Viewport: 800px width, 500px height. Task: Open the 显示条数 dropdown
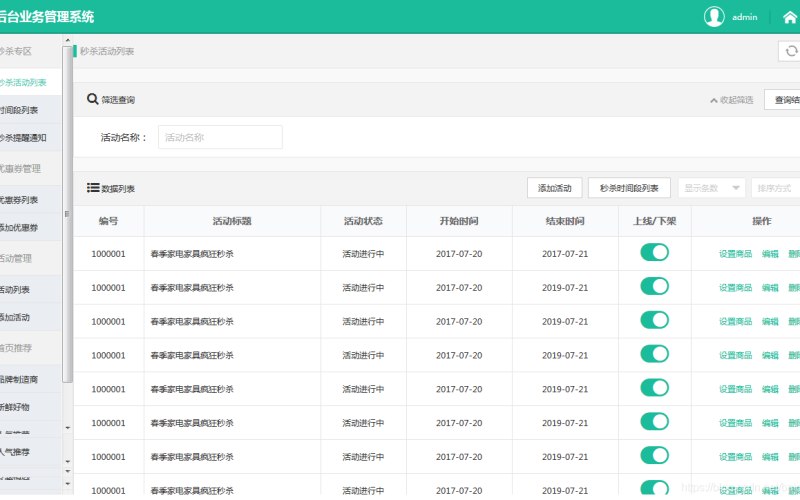(x=711, y=188)
